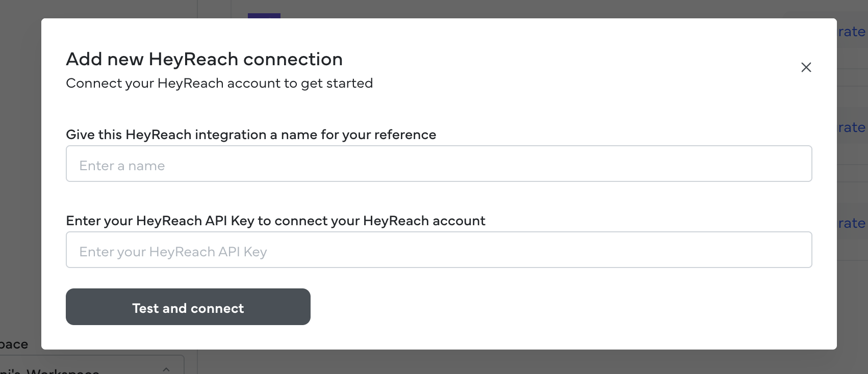
Task: Click the workspace name in the sidebar selector
Action: [x=51, y=371]
